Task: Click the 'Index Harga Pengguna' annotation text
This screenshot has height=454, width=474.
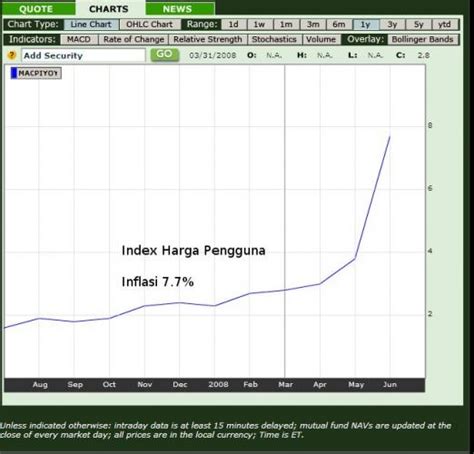Action: point(193,250)
